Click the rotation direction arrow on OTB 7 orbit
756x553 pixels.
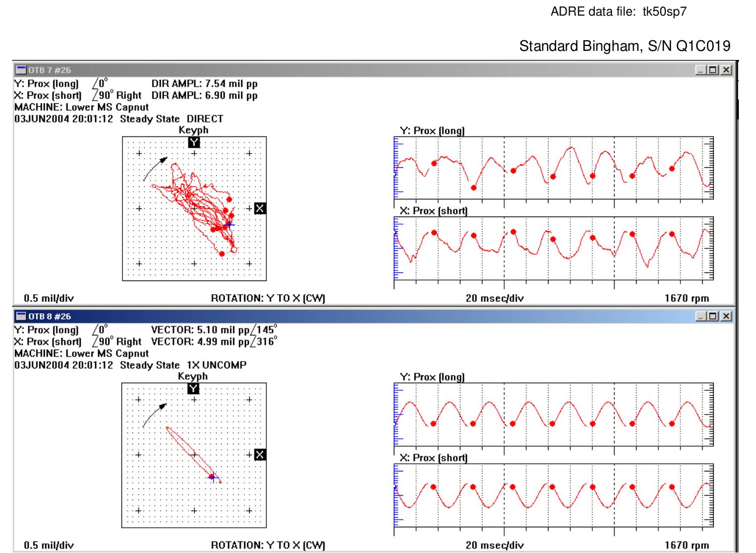(x=159, y=164)
